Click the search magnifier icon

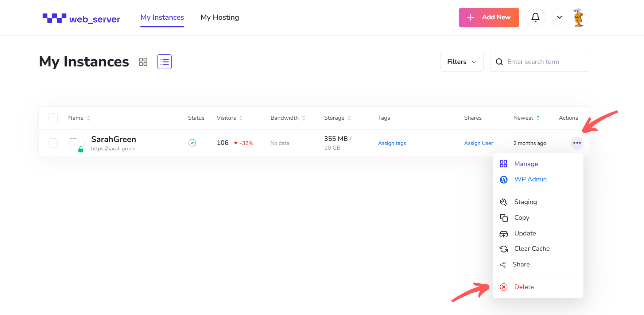[499, 62]
